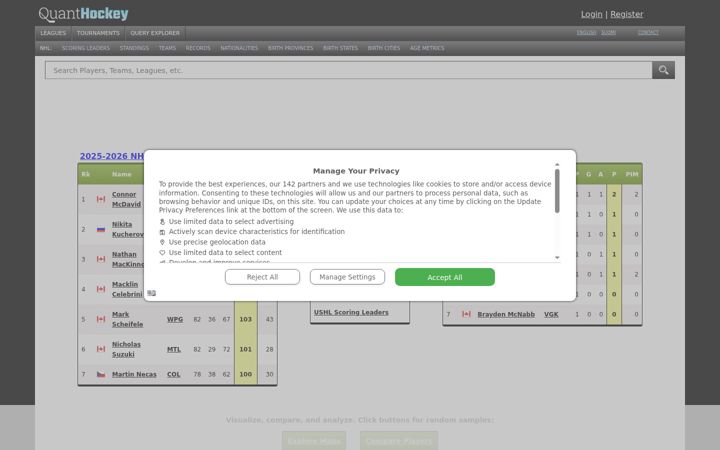
Task: Open Macklin Celebrini's player page
Action: point(127,289)
